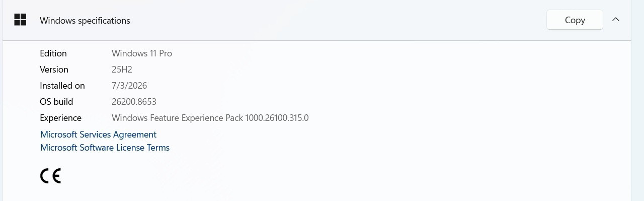Select the Windows 11 Pro edition value
Screen dimensions: 644x201
(x=142, y=53)
